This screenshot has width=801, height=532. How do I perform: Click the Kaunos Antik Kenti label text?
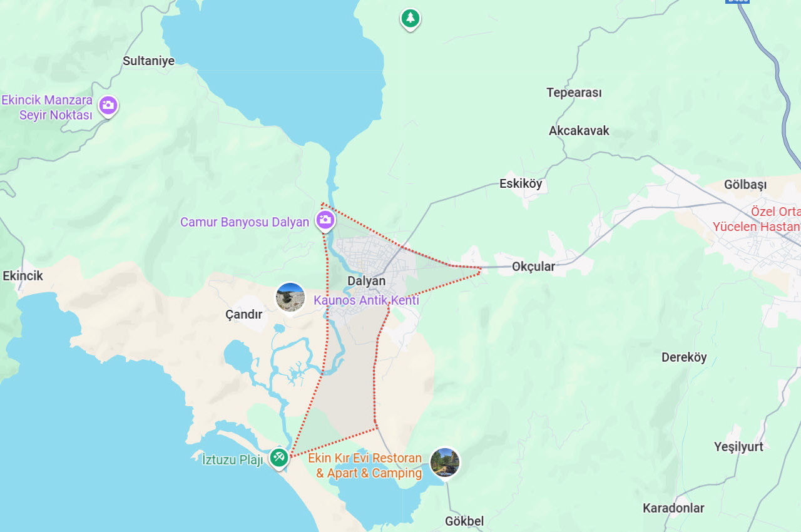[x=366, y=300]
